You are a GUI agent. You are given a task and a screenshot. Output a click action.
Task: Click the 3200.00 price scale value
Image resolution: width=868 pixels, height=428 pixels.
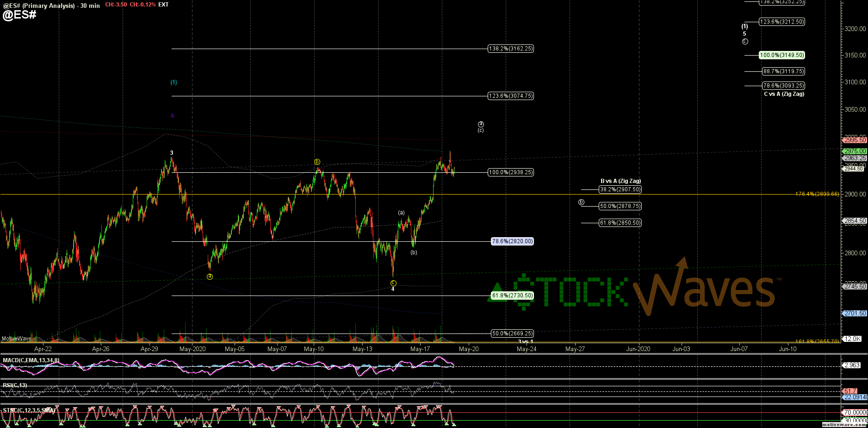(855, 29)
